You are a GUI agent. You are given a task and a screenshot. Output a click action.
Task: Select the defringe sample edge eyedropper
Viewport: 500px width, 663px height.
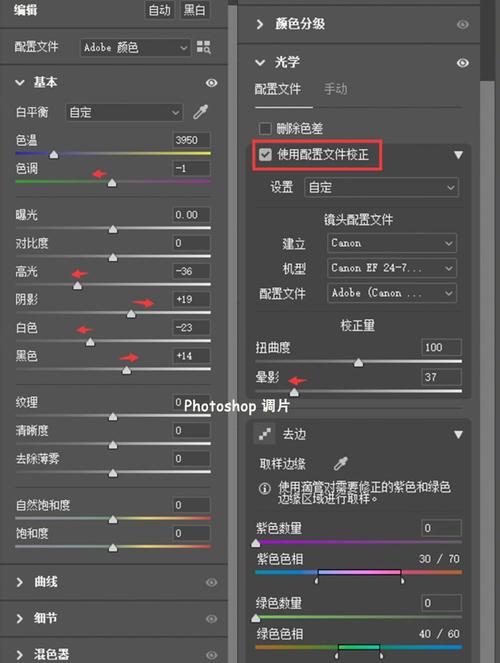tap(341, 463)
